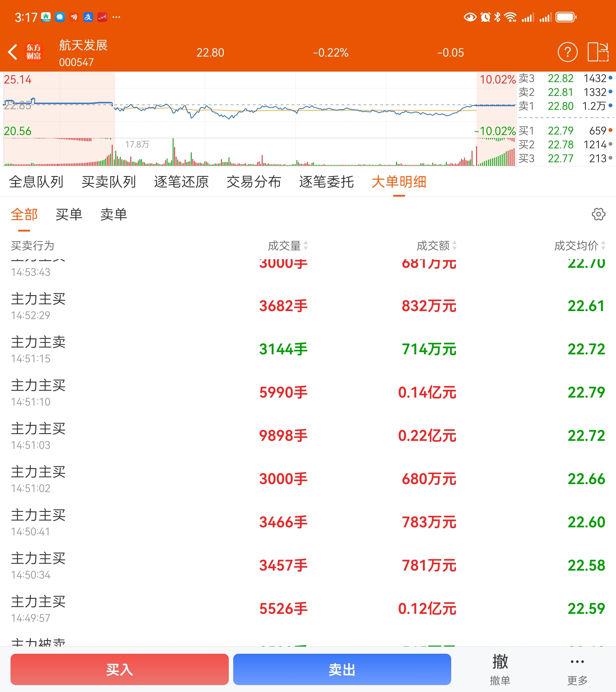Sort by 成交量 column arrows

coord(306,246)
